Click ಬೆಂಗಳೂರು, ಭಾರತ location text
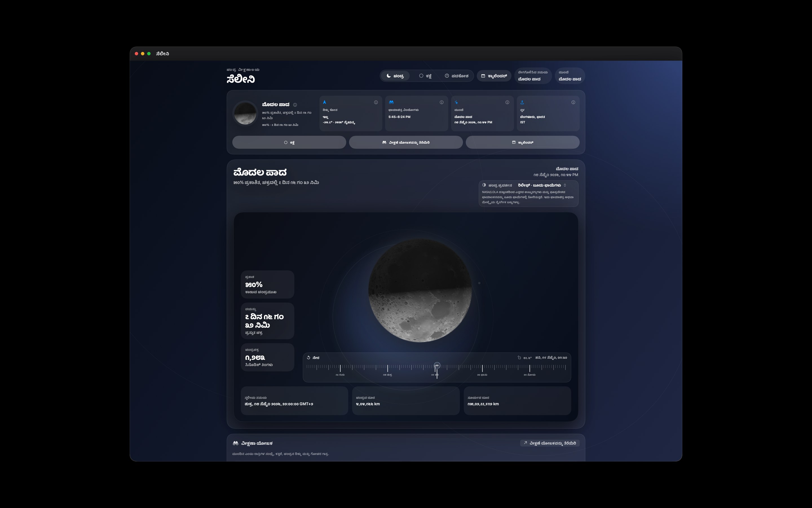Image resolution: width=812 pixels, height=508 pixels. pyautogui.click(x=533, y=117)
